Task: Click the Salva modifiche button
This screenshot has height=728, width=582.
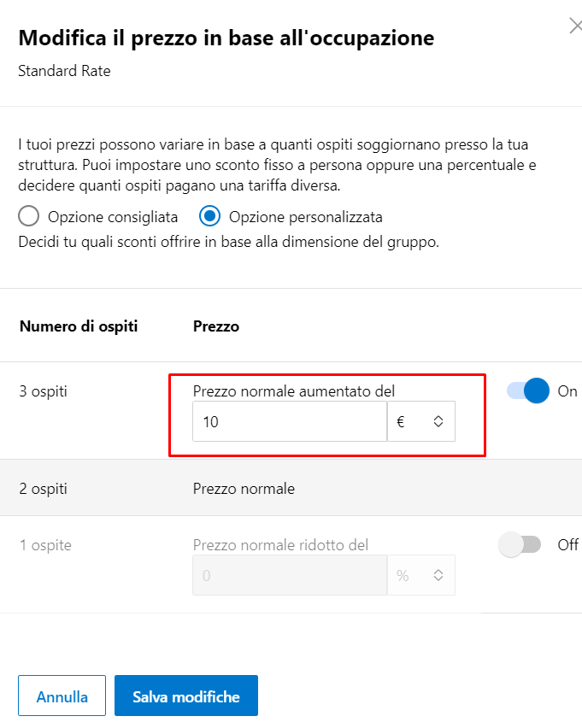Action: point(186,696)
